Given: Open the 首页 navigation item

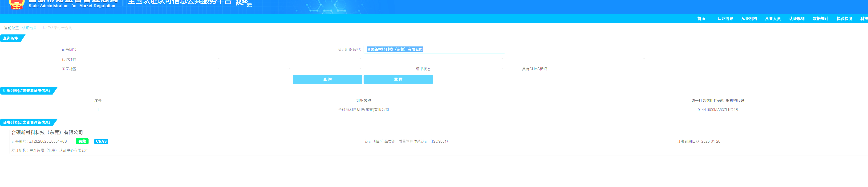Looking at the screenshot, I should pyautogui.click(x=701, y=19).
